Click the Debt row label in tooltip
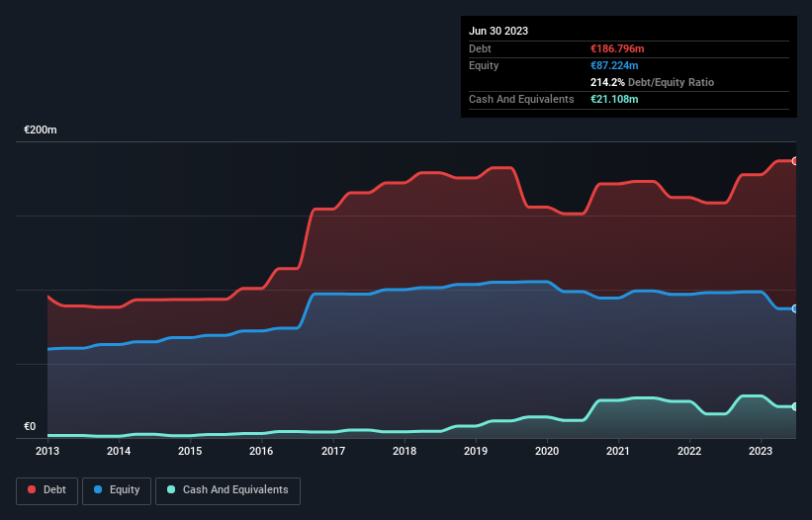This screenshot has height=520, width=812. [x=480, y=48]
